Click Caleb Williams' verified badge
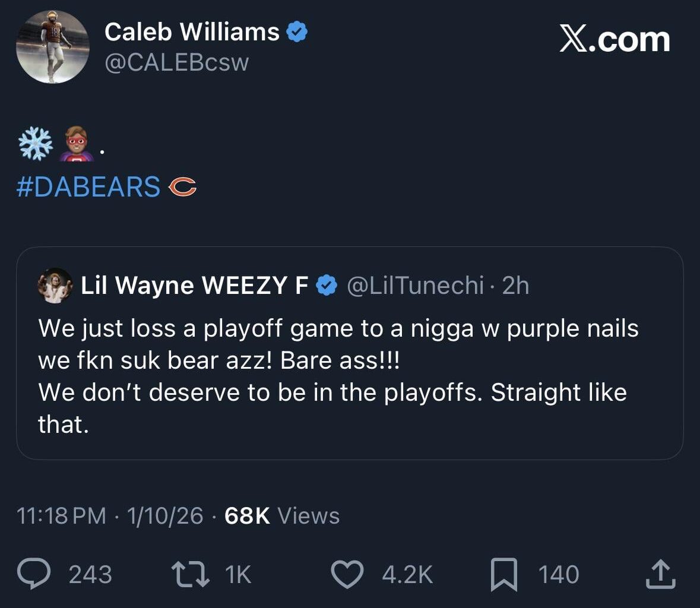This screenshot has height=608, width=700. tap(296, 32)
